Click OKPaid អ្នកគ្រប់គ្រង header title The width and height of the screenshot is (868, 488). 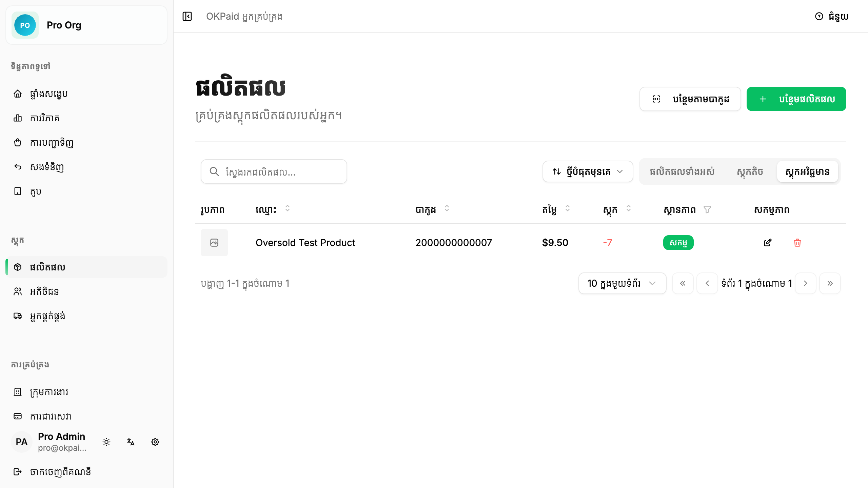pos(244,16)
